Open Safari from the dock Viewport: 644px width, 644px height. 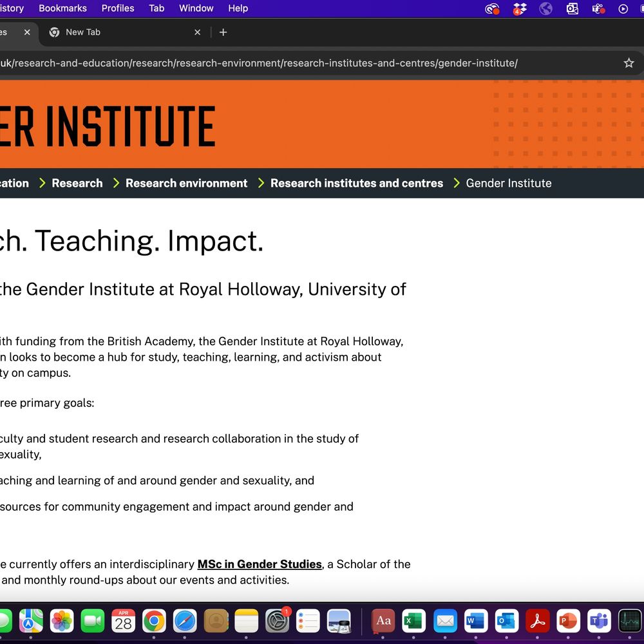(185, 621)
